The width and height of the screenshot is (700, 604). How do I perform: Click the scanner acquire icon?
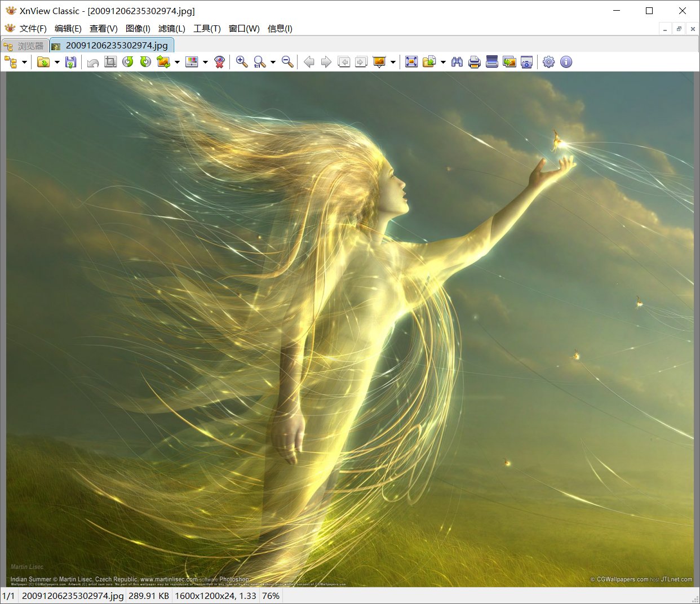(492, 62)
